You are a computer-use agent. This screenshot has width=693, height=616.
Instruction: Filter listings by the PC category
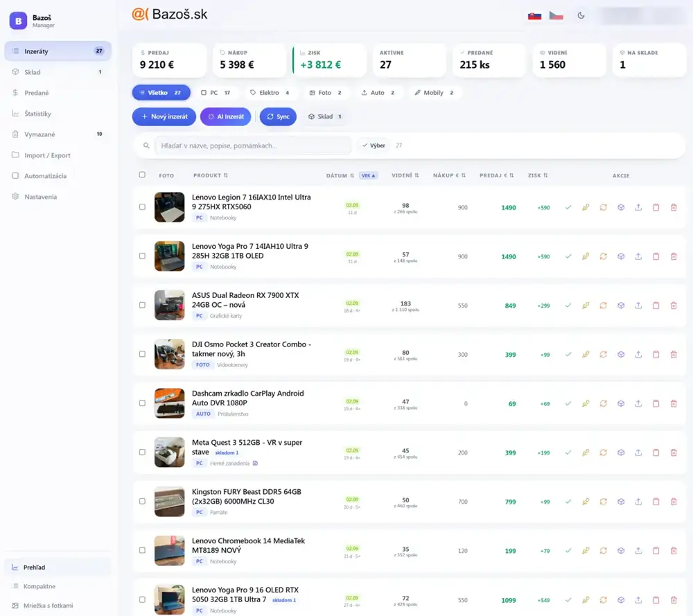pyautogui.click(x=216, y=93)
